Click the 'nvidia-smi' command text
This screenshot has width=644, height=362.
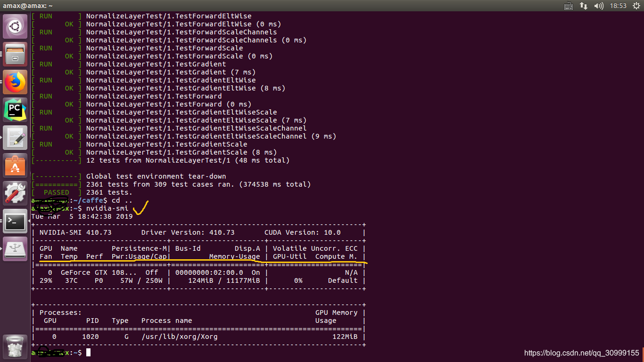click(x=107, y=208)
